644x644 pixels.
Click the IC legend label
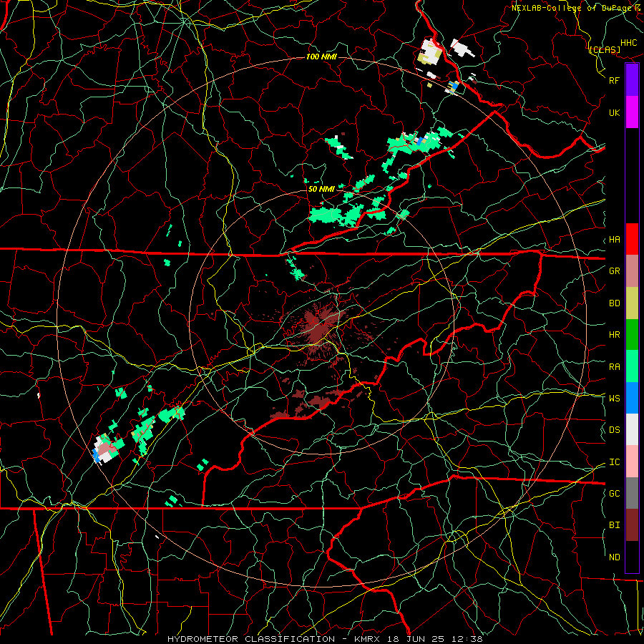click(615, 462)
